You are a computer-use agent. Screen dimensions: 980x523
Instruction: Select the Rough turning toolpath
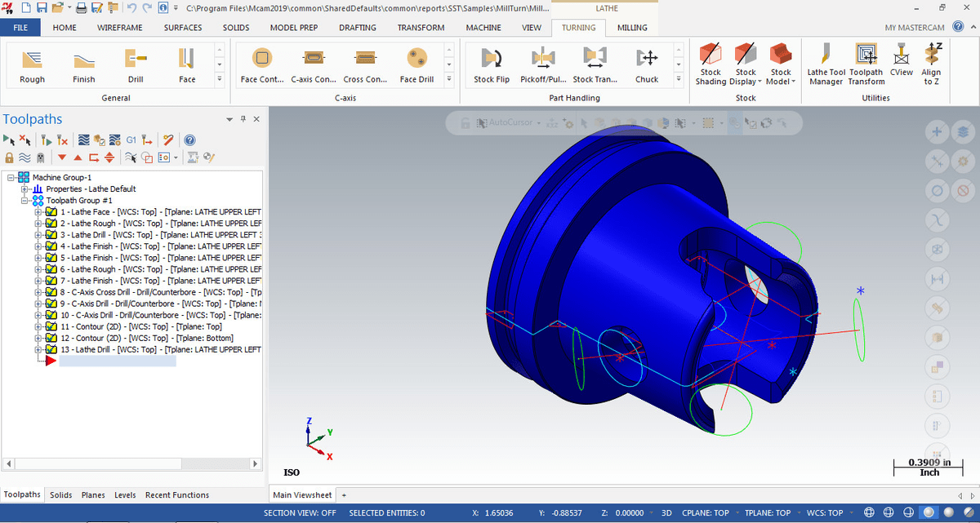32,64
